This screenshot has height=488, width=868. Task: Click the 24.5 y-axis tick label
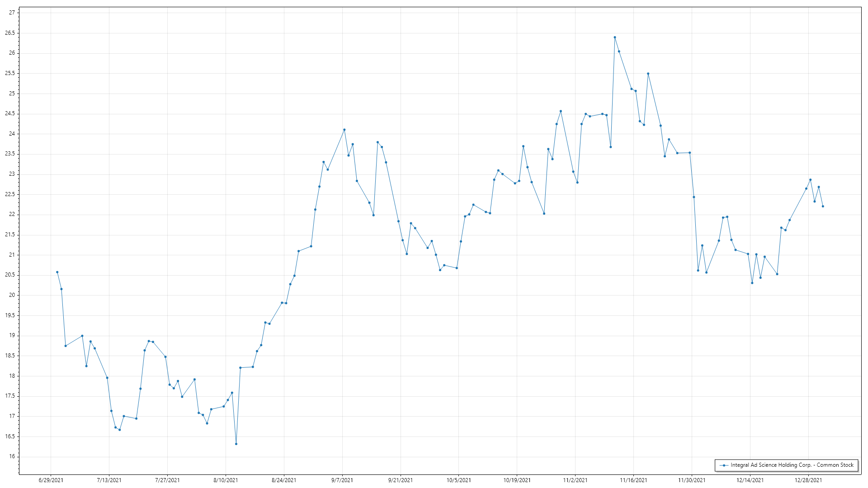(10, 113)
